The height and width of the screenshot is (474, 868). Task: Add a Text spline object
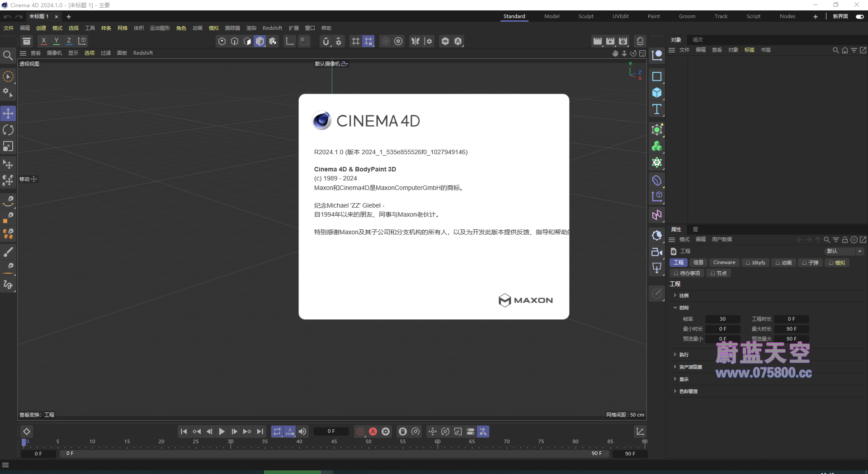tap(657, 109)
